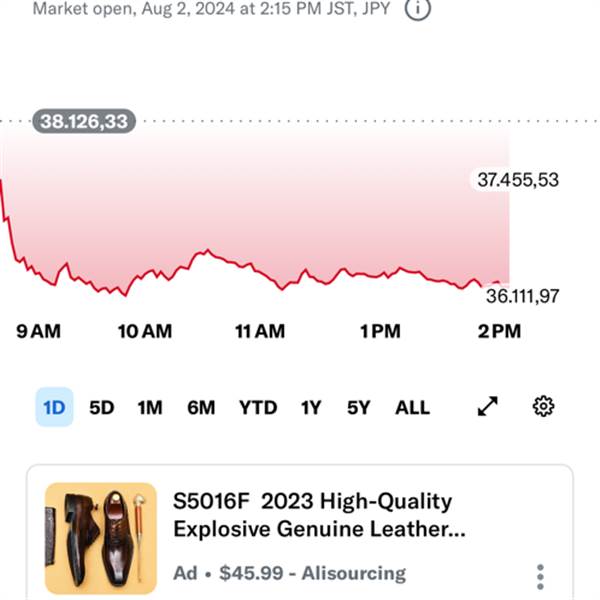Show the 1M chart range
Screen dimensions: 600x600
pos(150,407)
